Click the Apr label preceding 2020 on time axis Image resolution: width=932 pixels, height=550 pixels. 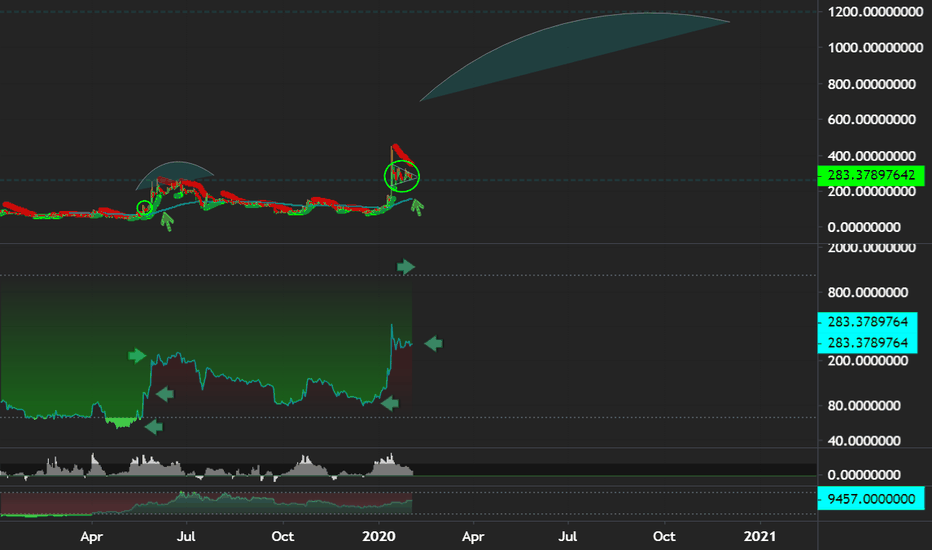click(92, 537)
